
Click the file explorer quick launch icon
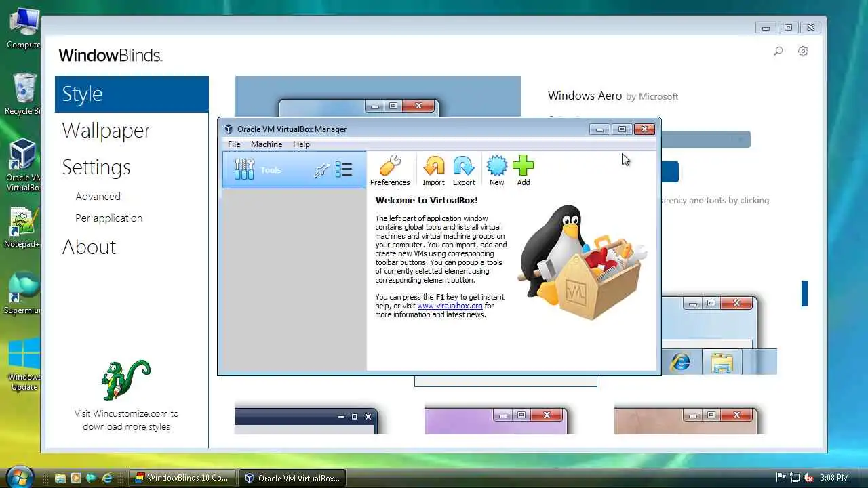point(60,478)
